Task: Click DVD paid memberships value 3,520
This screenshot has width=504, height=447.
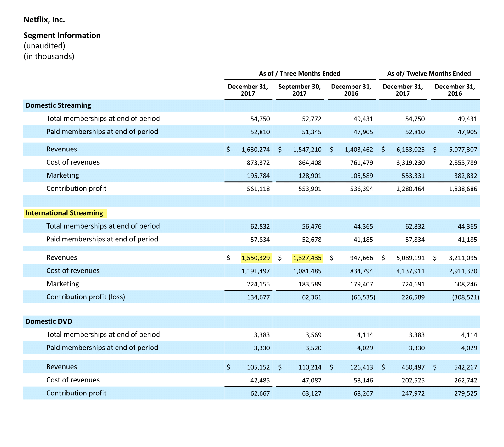Action: 313,348
